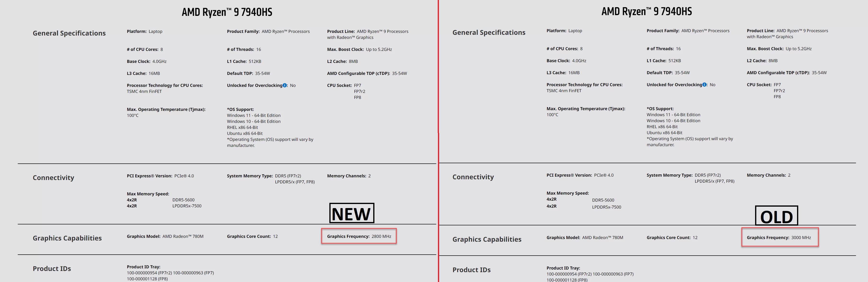Click 'Graphics Core Count: 12' on right page
Image resolution: width=868 pixels, height=282 pixels.
(672, 238)
